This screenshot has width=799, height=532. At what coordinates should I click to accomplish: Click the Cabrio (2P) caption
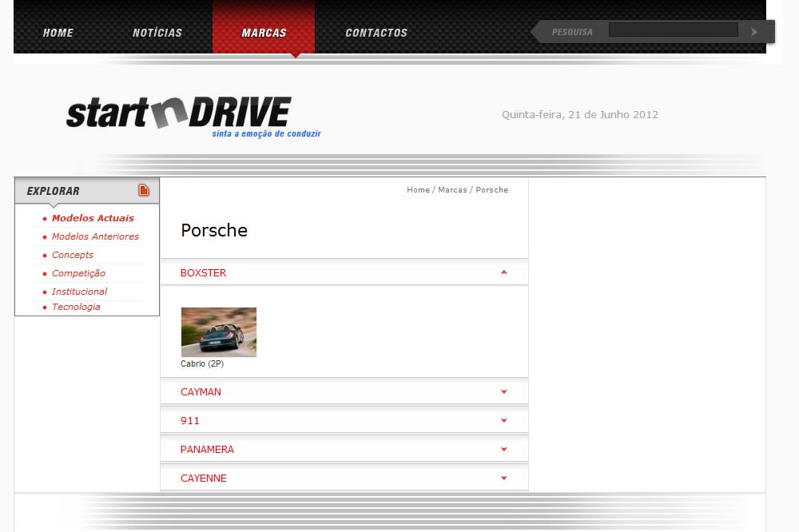202,363
